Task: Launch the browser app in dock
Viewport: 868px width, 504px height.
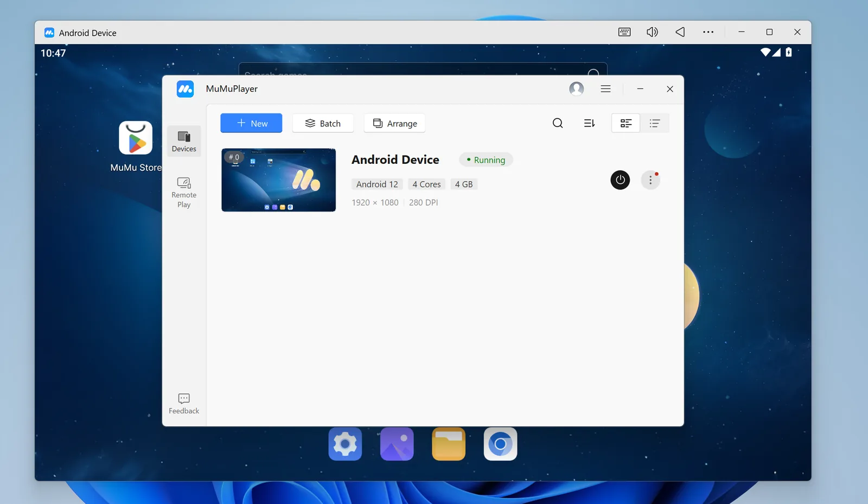Action: coord(500,444)
